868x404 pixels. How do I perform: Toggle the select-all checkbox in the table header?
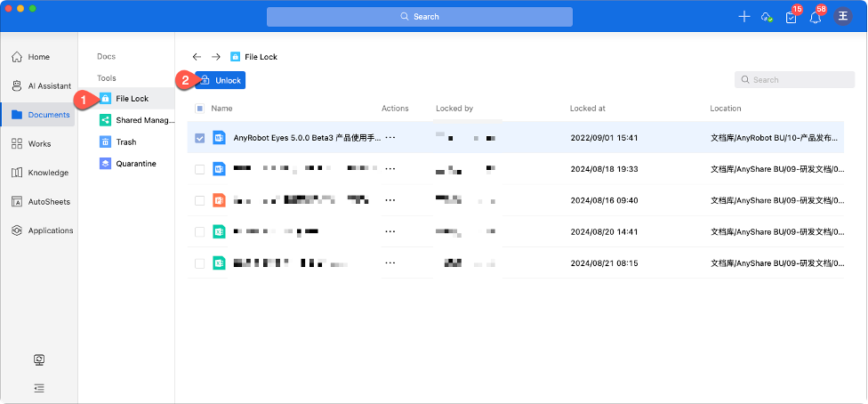(x=199, y=109)
